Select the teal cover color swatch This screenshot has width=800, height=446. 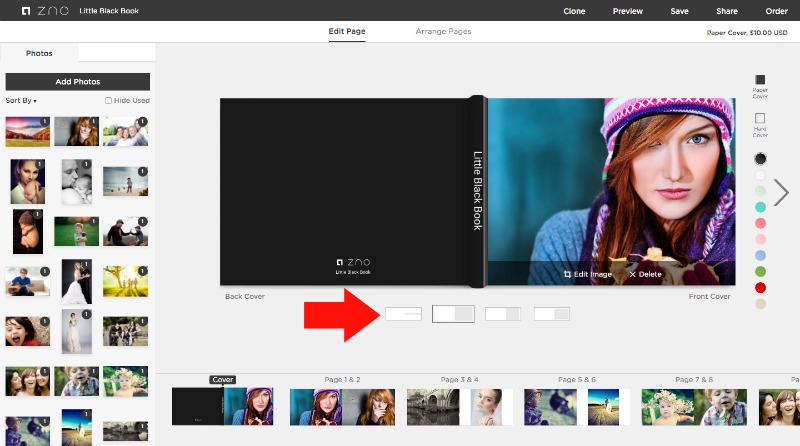(x=760, y=207)
